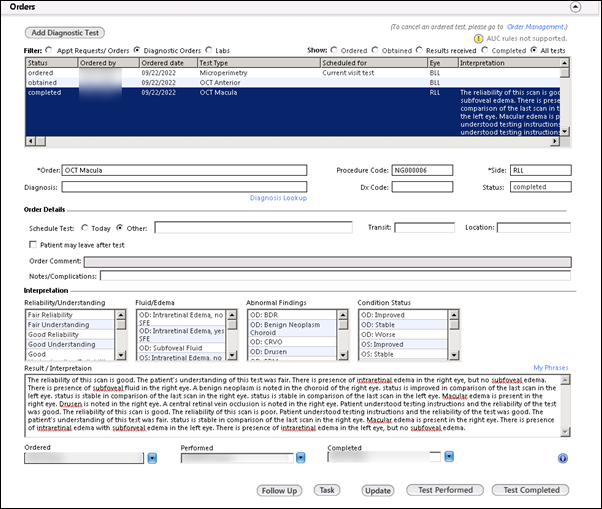Click the Follow Up button
The height and width of the screenshot is (509, 602).
pyautogui.click(x=279, y=491)
